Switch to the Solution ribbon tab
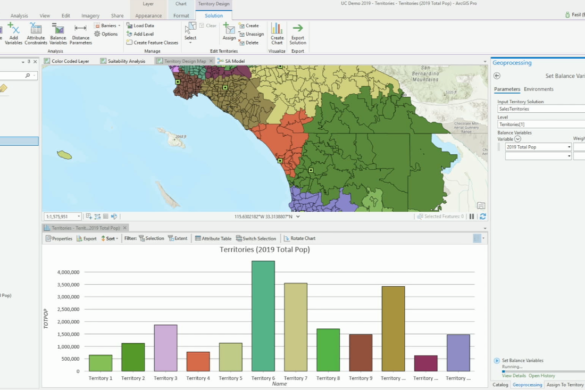The width and height of the screenshot is (585, 390). (x=214, y=16)
